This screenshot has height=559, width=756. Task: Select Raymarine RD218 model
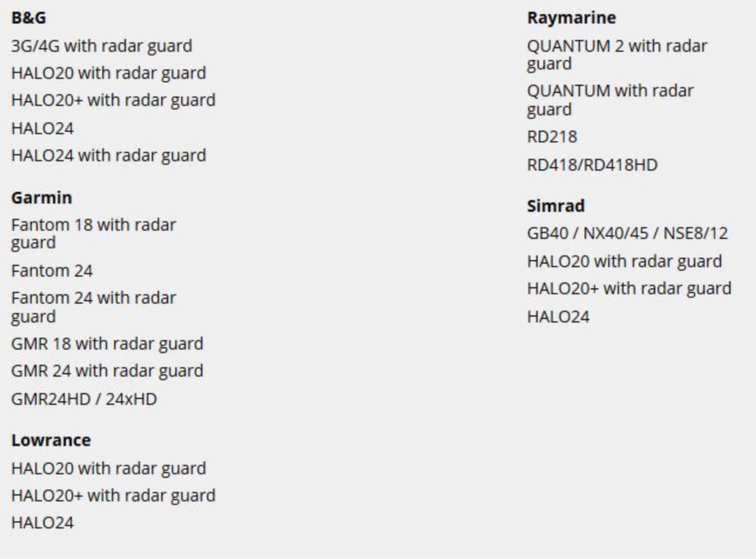[552, 137]
